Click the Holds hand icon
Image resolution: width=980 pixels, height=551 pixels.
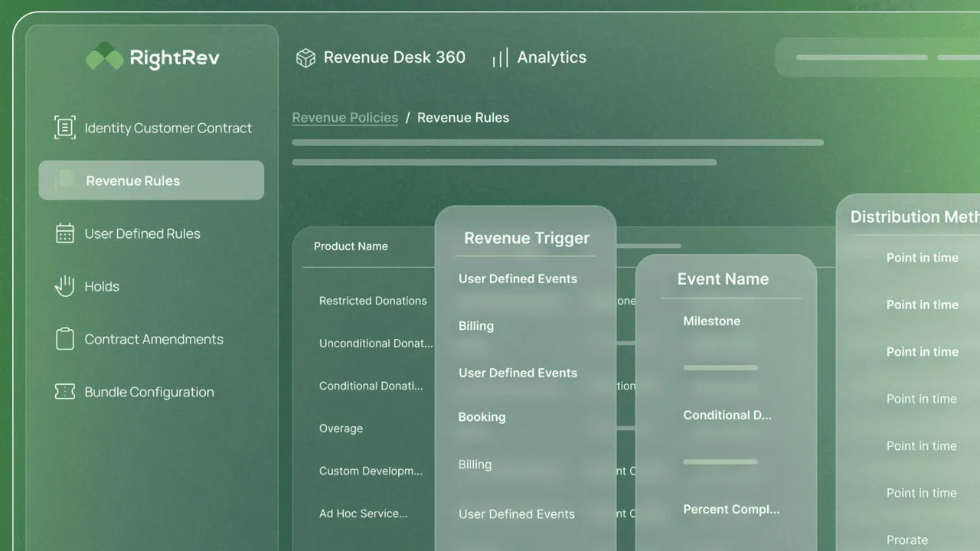click(65, 286)
